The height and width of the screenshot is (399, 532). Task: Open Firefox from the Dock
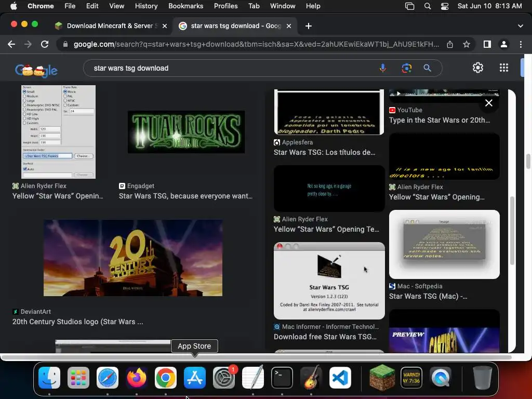pyautogui.click(x=137, y=378)
